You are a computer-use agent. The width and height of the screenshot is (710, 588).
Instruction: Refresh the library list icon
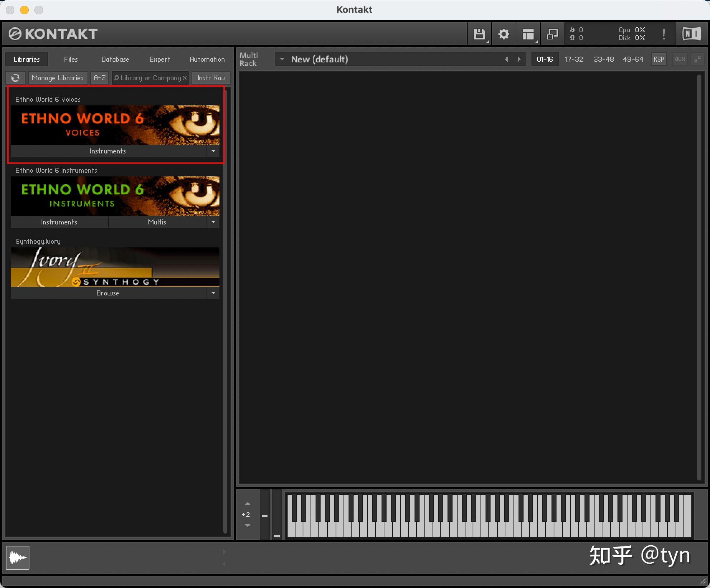coord(15,78)
